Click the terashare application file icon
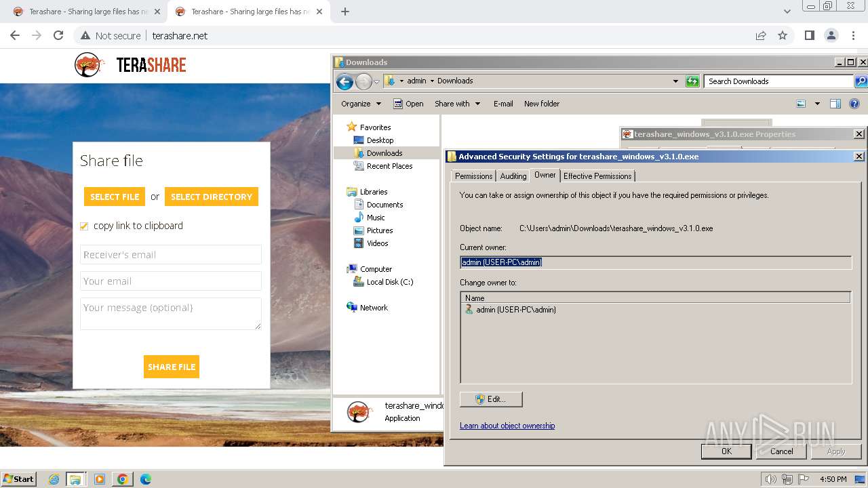 (359, 411)
